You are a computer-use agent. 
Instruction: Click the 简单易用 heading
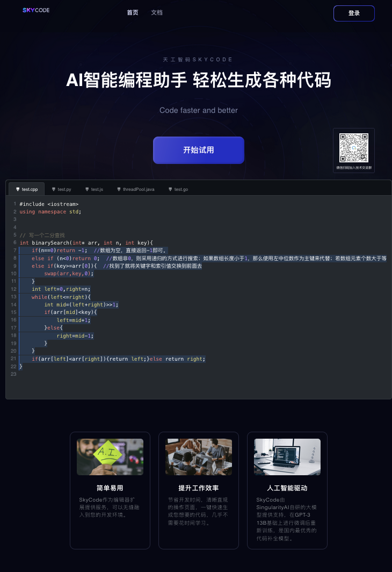[110, 488]
